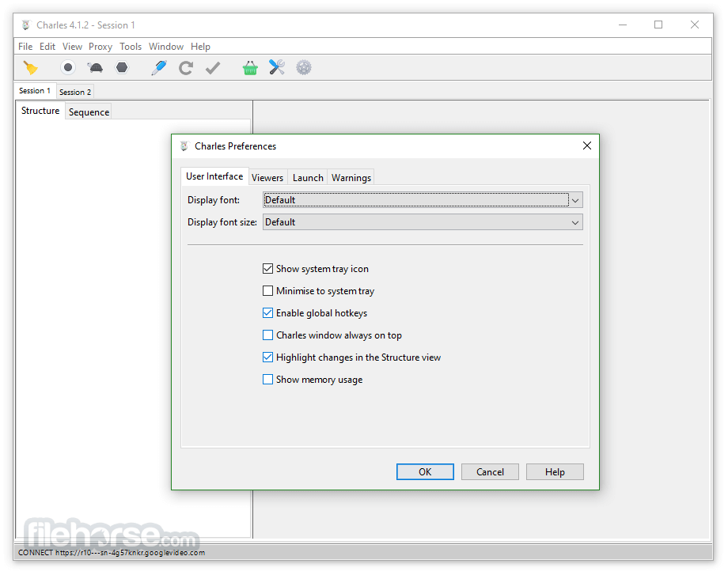The image size is (728, 575).
Task: Click the Help button in Preferences
Action: pos(555,472)
